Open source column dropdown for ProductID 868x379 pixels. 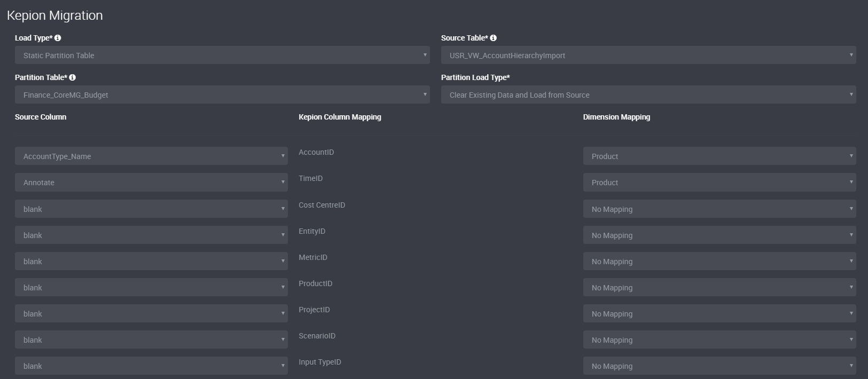(x=151, y=287)
